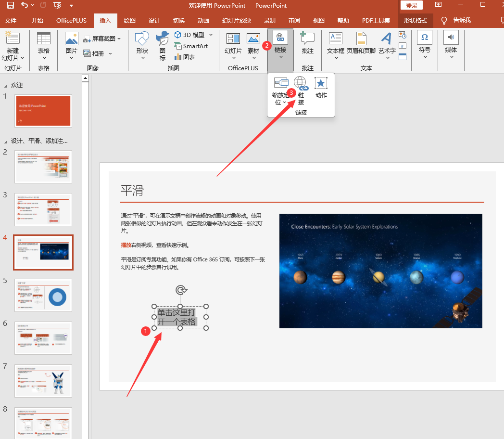Click the Save icon in title bar
This screenshot has height=439, width=504.
click(10, 5)
